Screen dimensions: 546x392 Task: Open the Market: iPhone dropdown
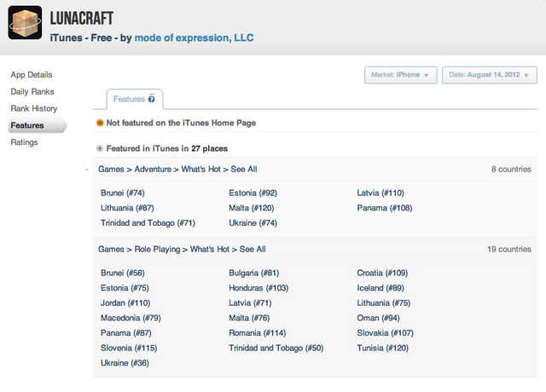click(400, 75)
